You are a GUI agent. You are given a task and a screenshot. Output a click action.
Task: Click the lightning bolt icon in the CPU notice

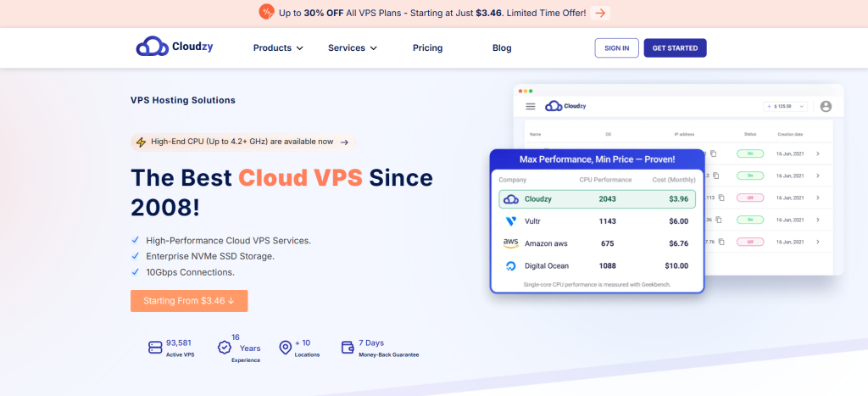[x=142, y=142]
